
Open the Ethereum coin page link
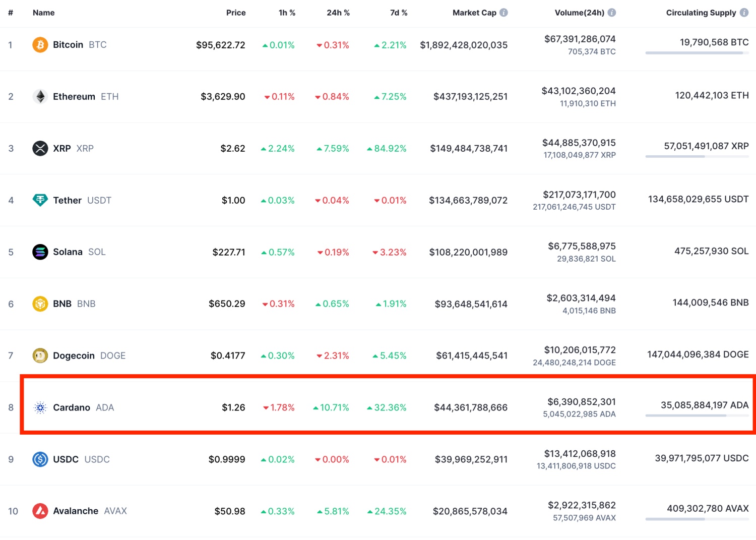[74, 96]
